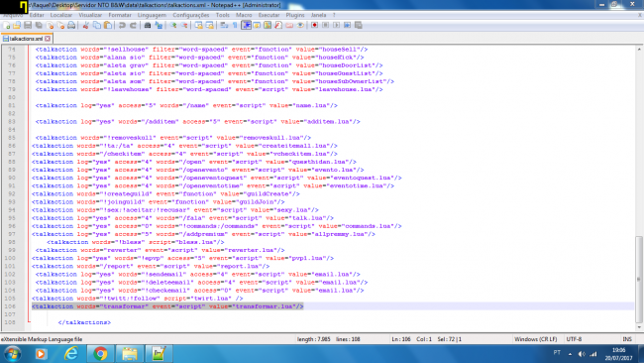The height and width of the screenshot is (363, 644).
Task: Click the line with words="!removeskull"
Action: [x=173, y=138]
